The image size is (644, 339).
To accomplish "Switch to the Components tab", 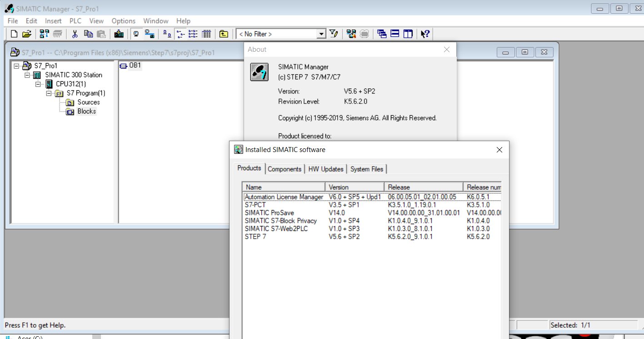I will 285,169.
